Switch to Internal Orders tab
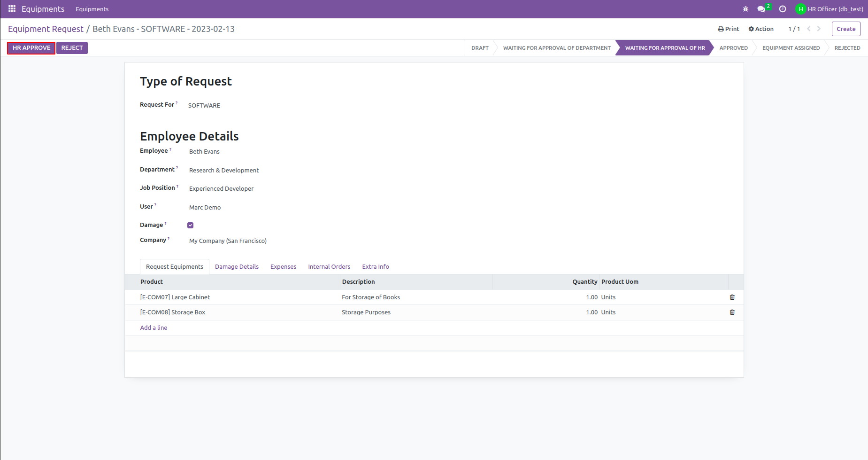This screenshot has height=460, width=868. pyautogui.click(x=329, y=266)
